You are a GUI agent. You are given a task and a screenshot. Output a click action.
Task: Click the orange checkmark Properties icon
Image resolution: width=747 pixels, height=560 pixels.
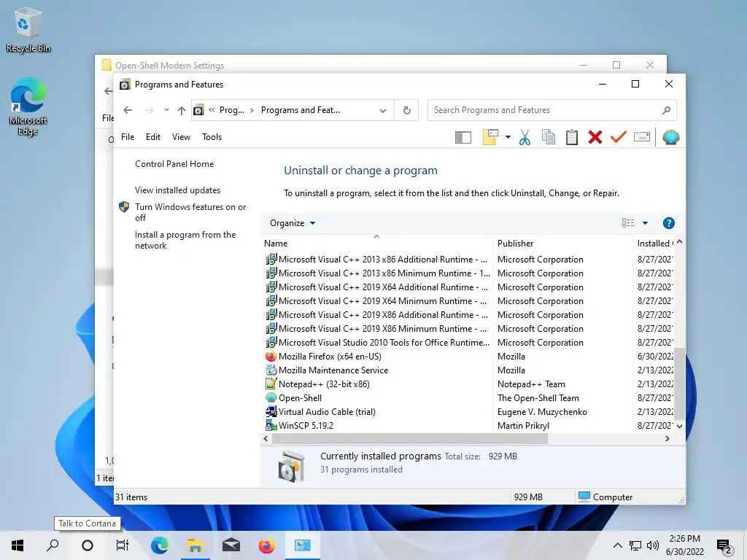[x=619, y=138]
